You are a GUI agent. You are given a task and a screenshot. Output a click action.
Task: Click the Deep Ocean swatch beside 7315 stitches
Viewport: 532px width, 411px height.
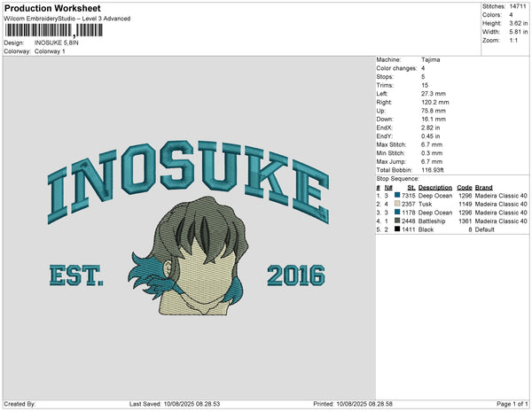pos(397,195)
